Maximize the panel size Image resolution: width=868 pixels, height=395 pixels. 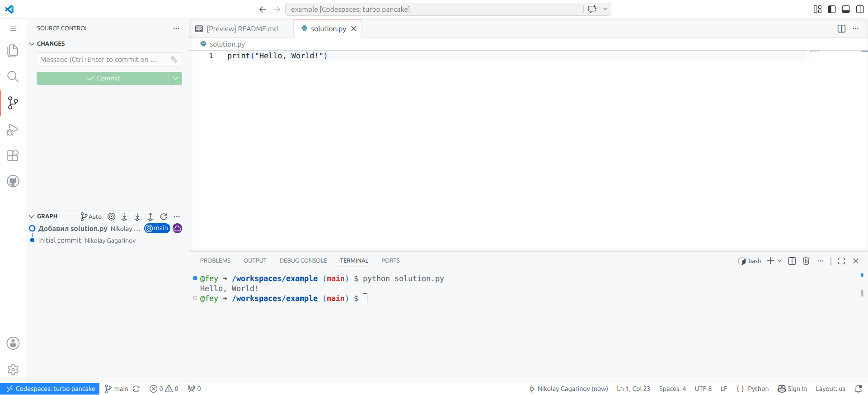pos(841,261)
